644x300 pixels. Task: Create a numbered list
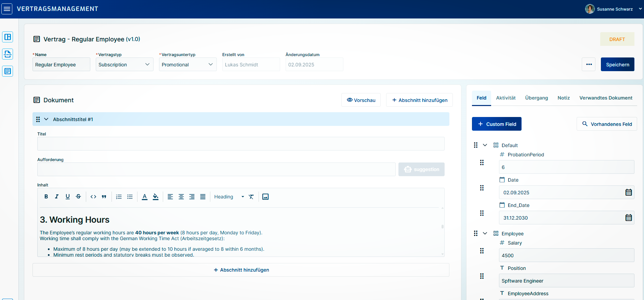[119, 197]
